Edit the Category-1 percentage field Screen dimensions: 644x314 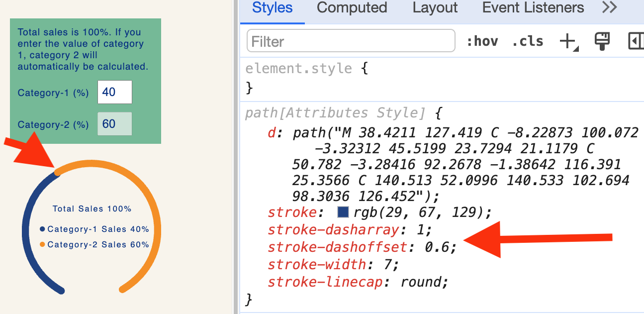pyautogui.click(x=115, y=92)
